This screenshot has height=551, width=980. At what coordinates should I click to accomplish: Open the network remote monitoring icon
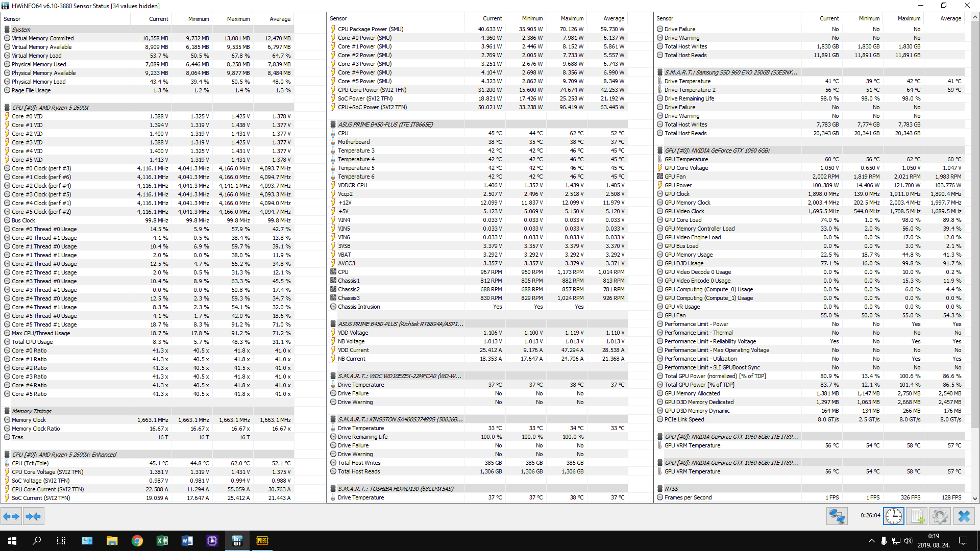pyautogui.click(x=837, y=516)
